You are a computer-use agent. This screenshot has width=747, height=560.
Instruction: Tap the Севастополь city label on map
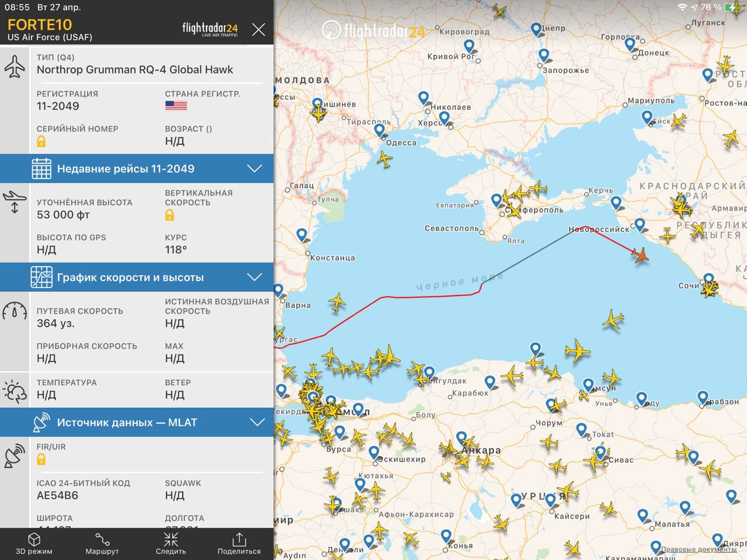tap(452, 228)
